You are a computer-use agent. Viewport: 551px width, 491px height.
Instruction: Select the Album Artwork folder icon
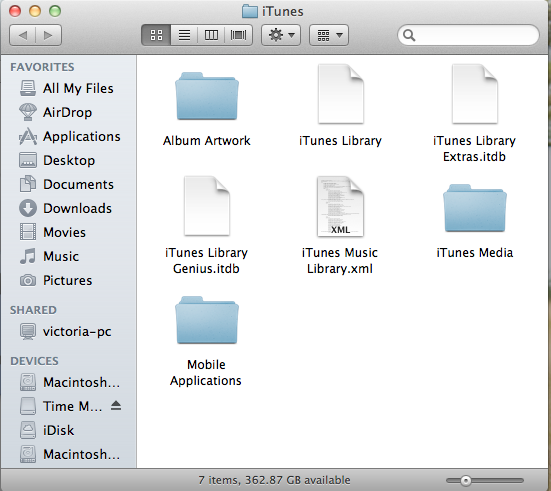click(x=207, y=96)
